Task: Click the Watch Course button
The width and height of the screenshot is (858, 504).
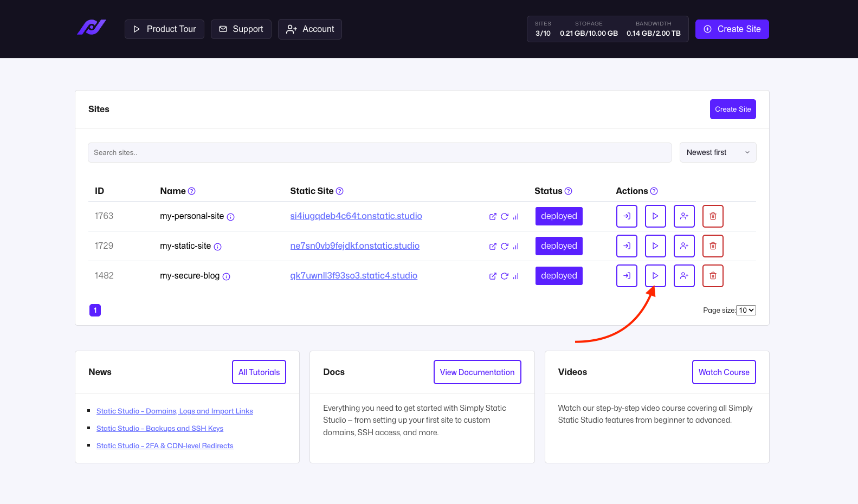Action: (724, 372)
